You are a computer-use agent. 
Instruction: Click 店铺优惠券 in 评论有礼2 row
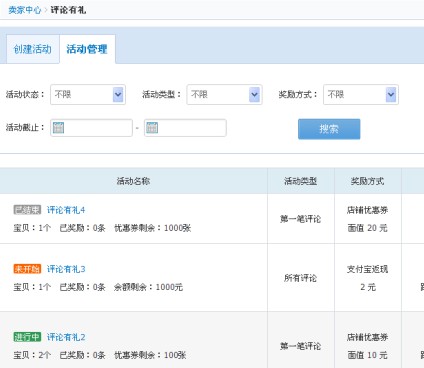pos(368,337)
